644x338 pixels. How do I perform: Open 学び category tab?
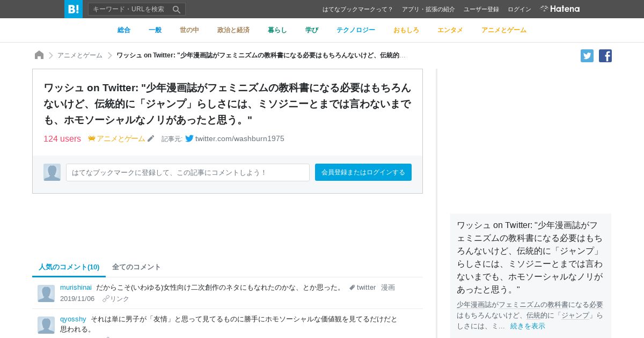(312, 30)
